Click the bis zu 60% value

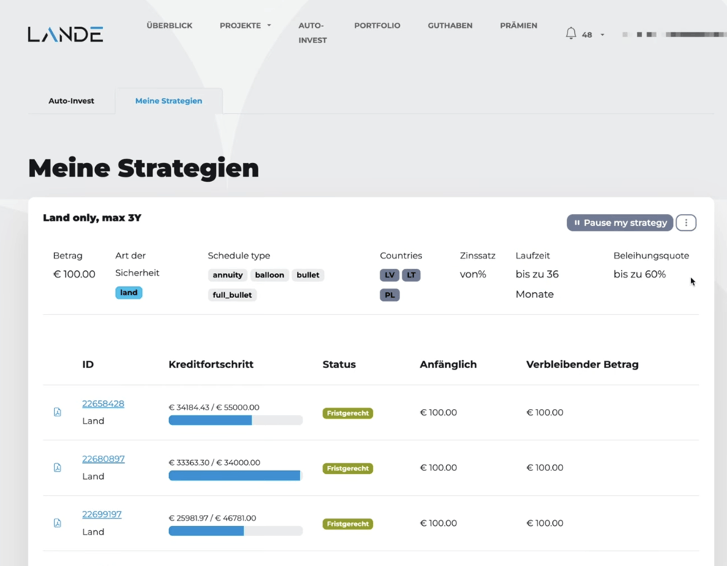tap(639, 274)
